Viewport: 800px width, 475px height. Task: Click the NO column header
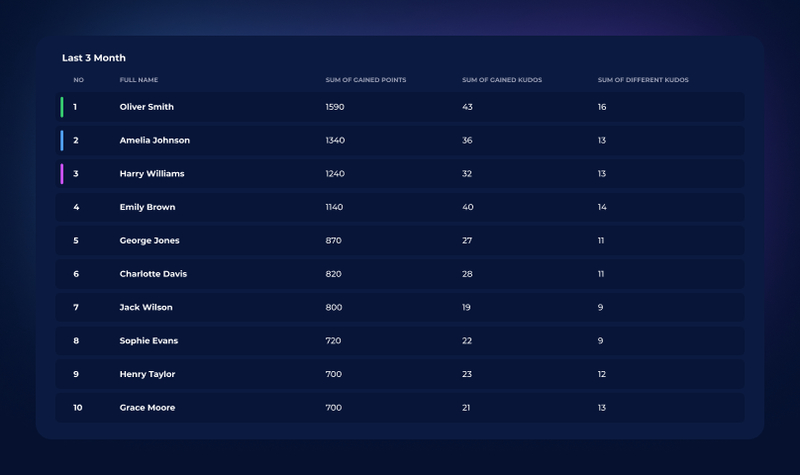click(x=78, y=80)
